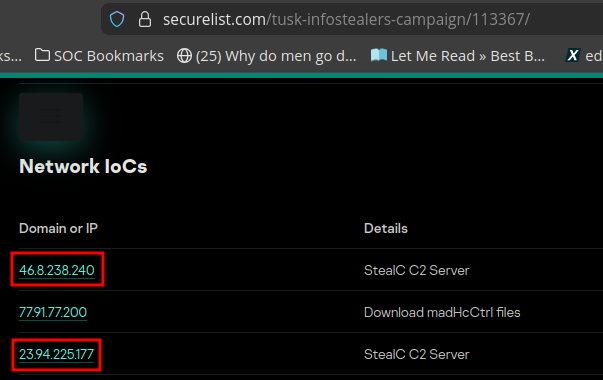Click the book icon of the 'Let Me Read' bookmark
Image resolution: width=603 pixels, height=380 pixels.
click(x=379, y=55)
